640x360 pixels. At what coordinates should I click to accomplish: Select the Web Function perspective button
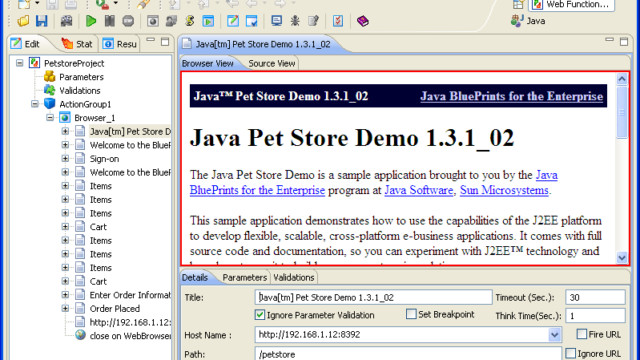[571, 4]
